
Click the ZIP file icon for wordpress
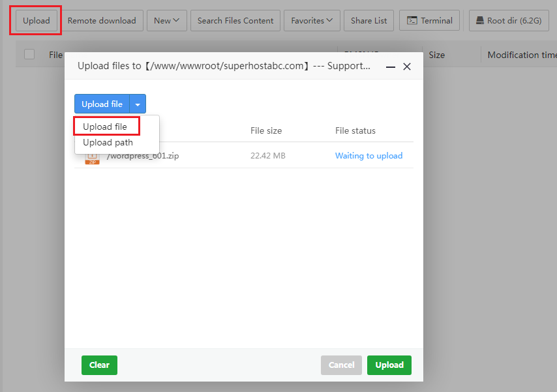[x=92, y=158]
